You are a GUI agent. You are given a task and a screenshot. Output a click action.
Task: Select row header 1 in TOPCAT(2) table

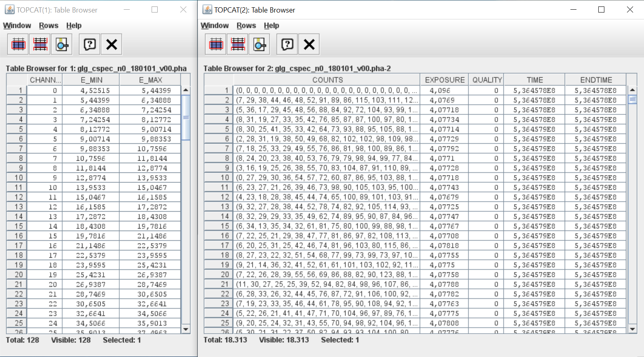[219, 90]
